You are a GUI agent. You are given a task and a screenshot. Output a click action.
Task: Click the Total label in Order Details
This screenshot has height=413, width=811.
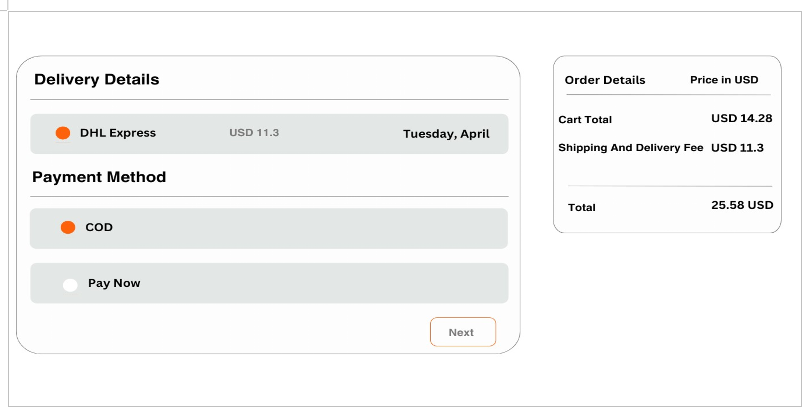[x=581, y=208]
